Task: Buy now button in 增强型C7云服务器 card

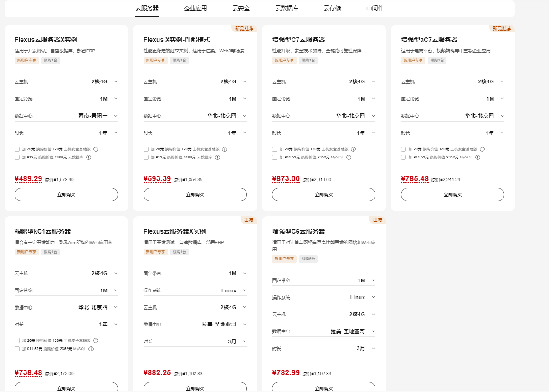Action: pyautogui.click(x=324, y=194)
